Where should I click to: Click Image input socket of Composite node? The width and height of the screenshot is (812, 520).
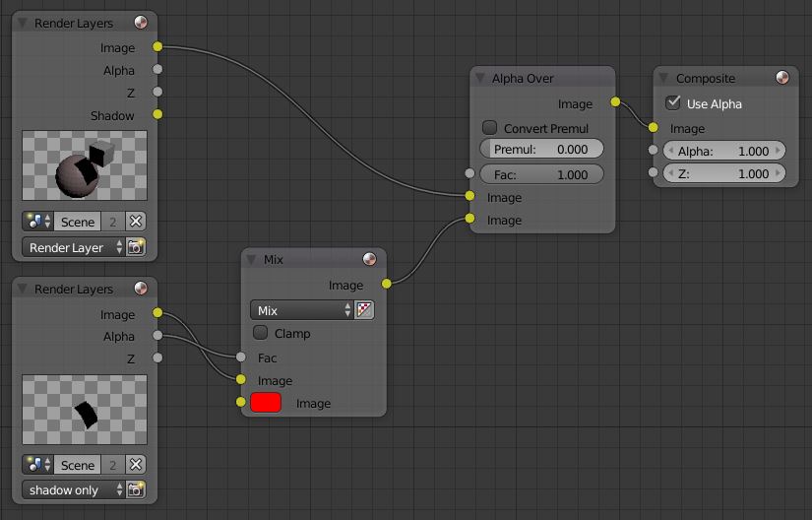[x=653, y=127]
